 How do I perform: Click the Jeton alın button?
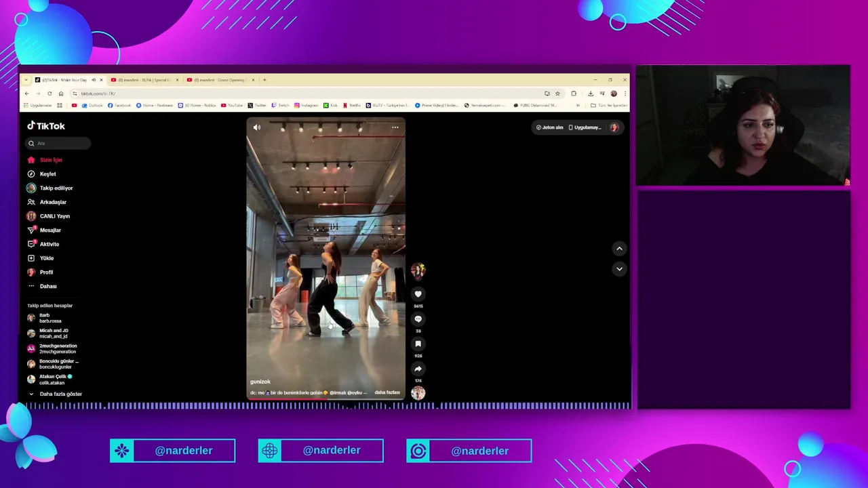(550, 127)
